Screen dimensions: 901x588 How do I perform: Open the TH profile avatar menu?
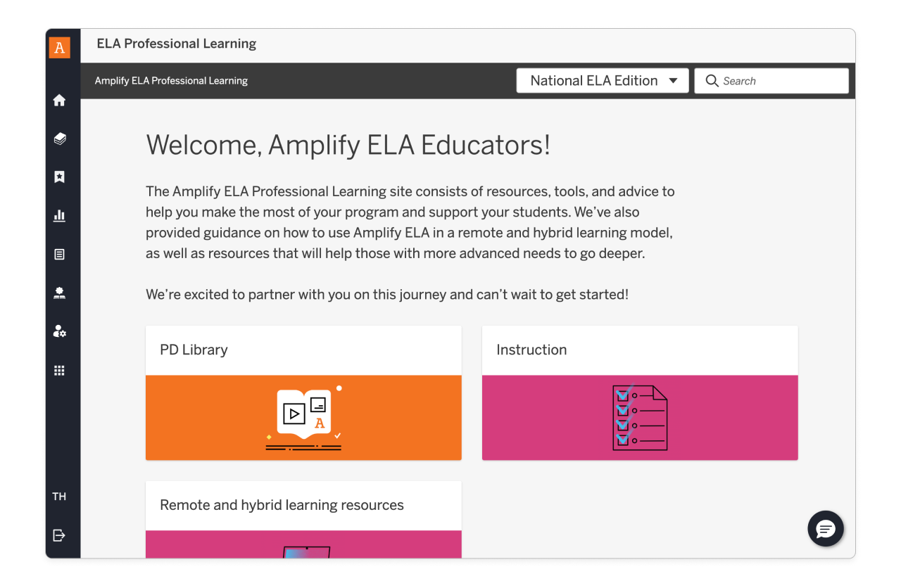click(60, 496)
